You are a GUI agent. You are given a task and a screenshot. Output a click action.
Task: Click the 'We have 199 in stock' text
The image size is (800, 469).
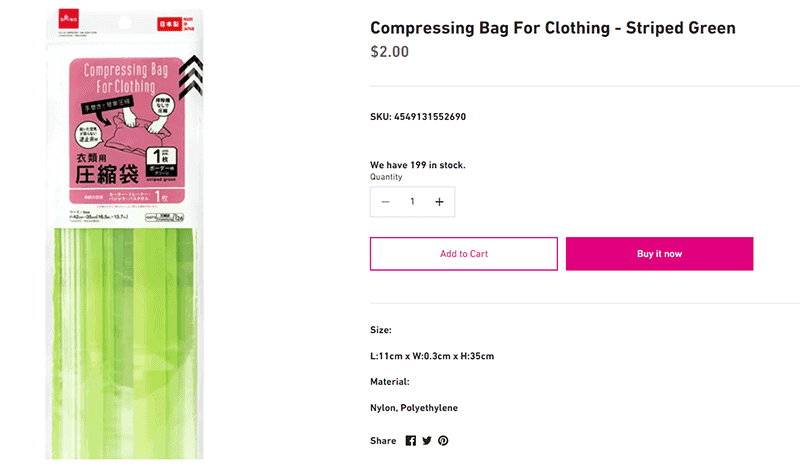(417, 165)
